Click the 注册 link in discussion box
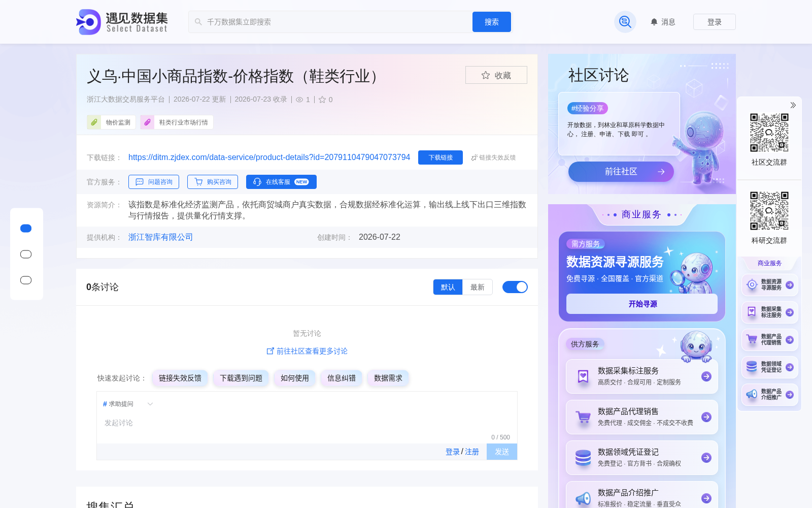This screenshot has width=812, height=508. click(472, 452)
